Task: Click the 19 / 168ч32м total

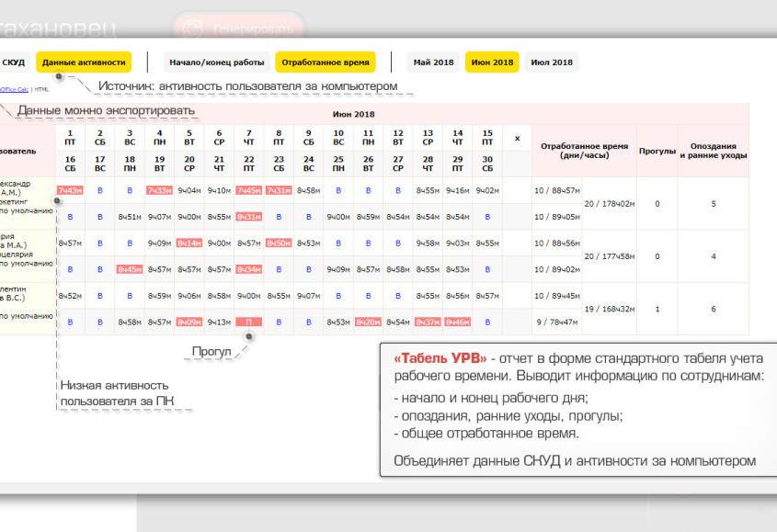Action: click(610, 309)
